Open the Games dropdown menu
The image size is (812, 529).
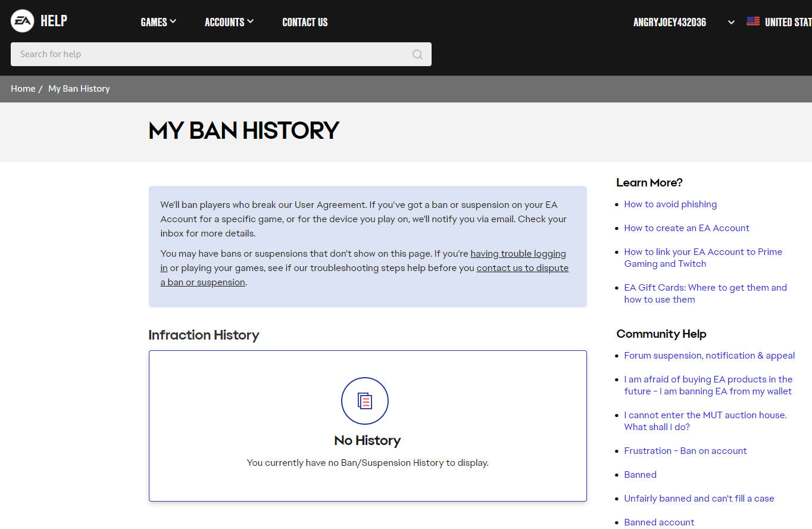(158, 22)
